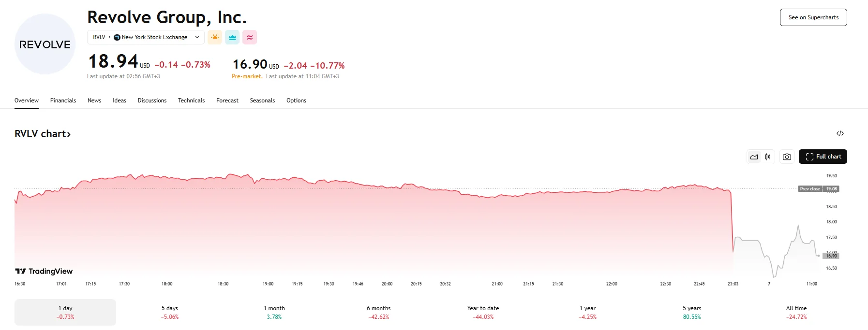Select the 1 day range toggle
Screen dimensions: 868x330
click(x=65, y=312)
